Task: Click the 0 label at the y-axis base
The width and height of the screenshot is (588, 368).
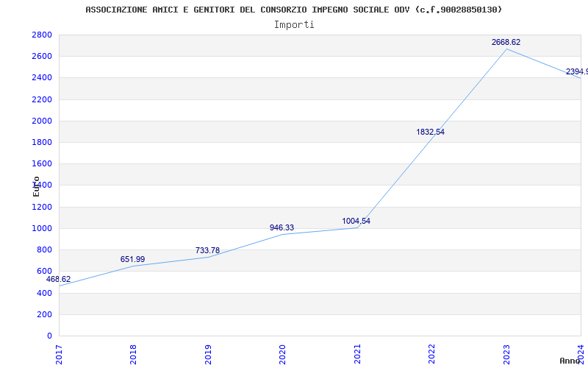Action: (49, 336)
